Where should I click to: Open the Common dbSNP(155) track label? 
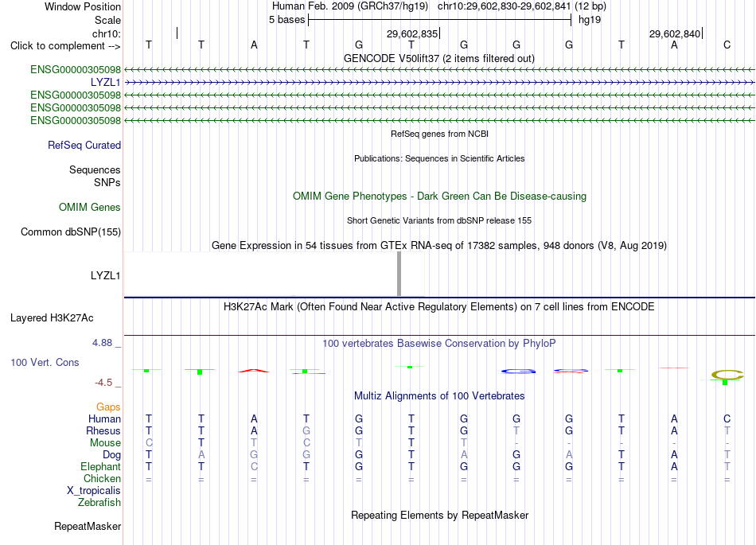pos(70,232)
